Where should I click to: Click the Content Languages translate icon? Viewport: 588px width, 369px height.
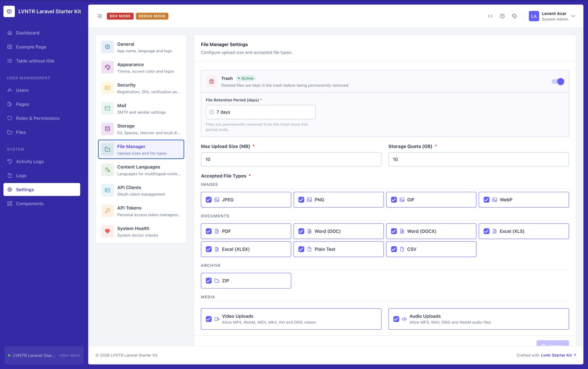(x=107, y=170)
